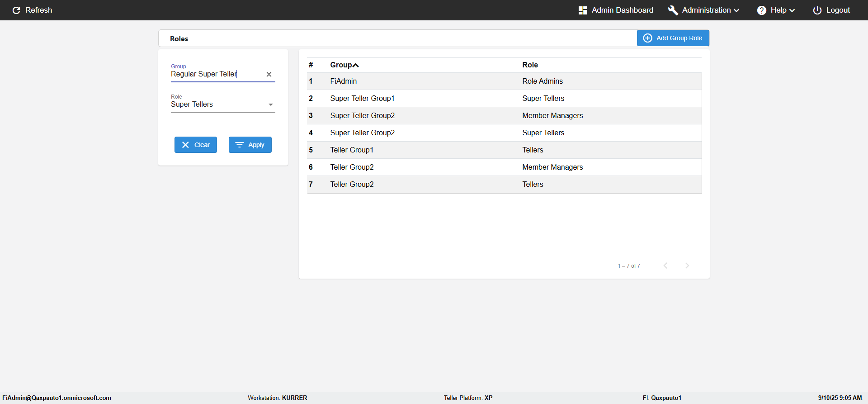
Task: Click Teller Group2 in row 7
Action: point(352,184)
